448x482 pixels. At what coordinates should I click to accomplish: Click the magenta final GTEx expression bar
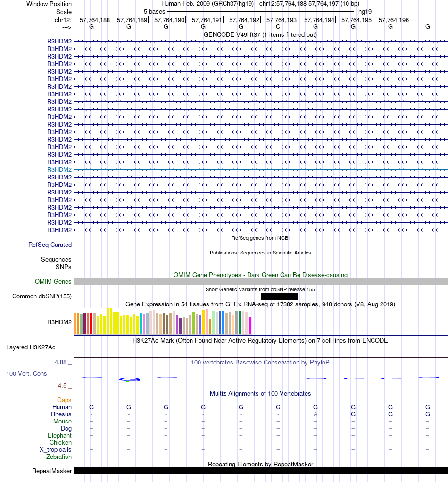[249, 326]
